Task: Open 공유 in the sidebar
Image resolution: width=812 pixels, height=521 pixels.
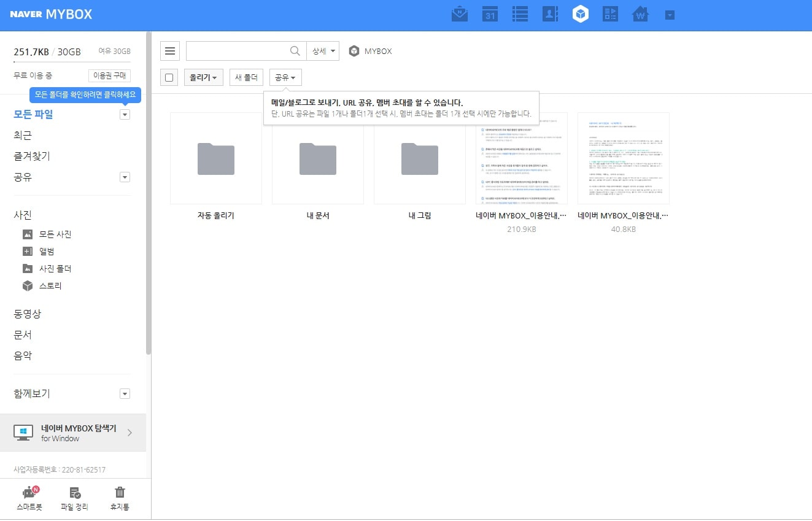Action: (x=23, y=177)
